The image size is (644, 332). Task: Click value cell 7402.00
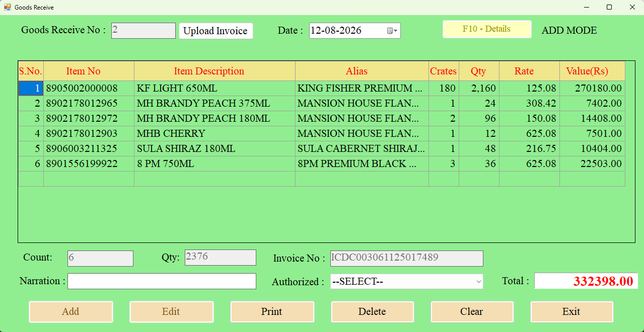point(592,104)
